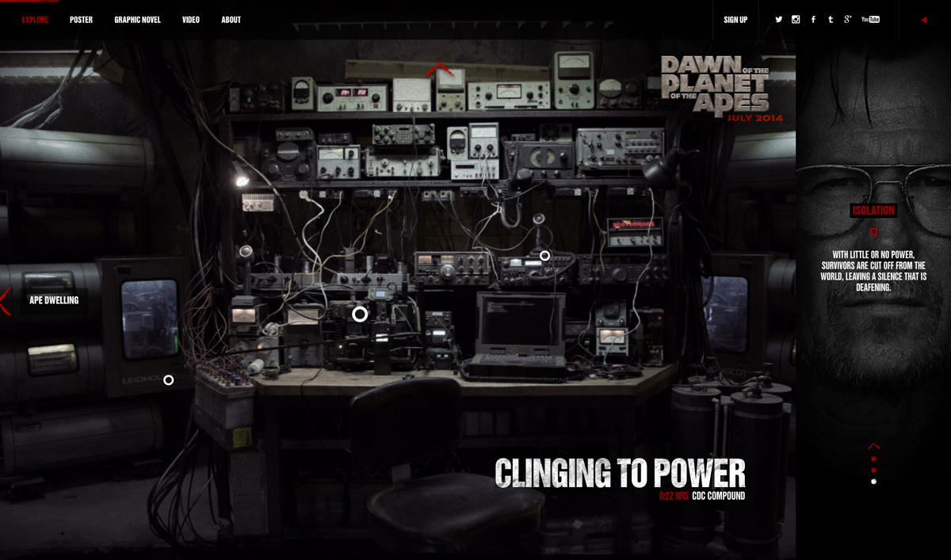Select the hotspot circle by the desk microphone
The width and height of the screenshot is (951, 560).
pyautogui.click(x=544, y=256)
